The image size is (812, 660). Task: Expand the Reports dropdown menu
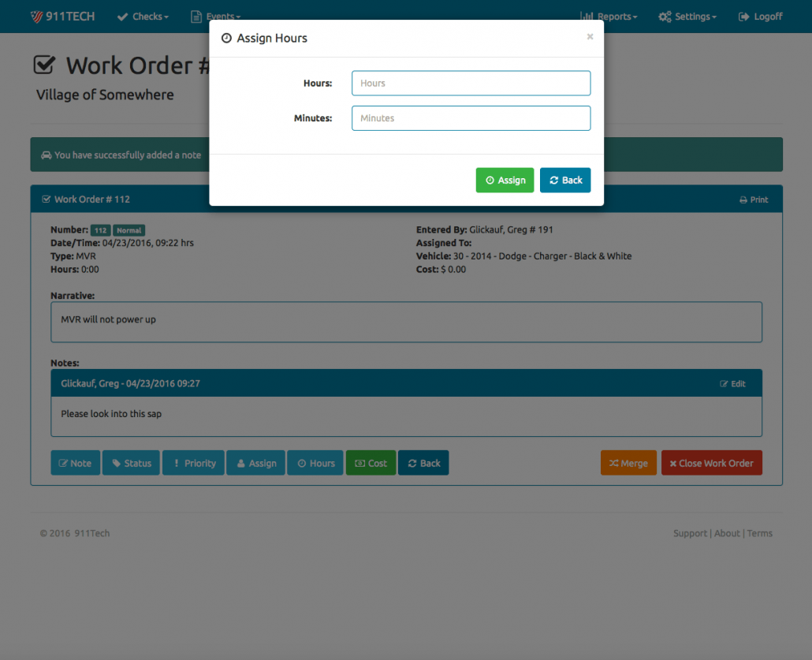pyautogui.click(x=608, y=17)
